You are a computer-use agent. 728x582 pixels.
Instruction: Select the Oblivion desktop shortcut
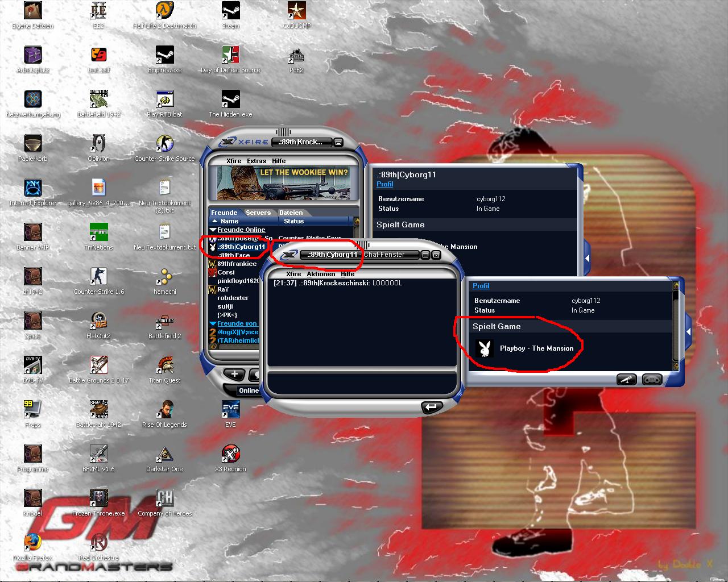[x=98, y=148]
